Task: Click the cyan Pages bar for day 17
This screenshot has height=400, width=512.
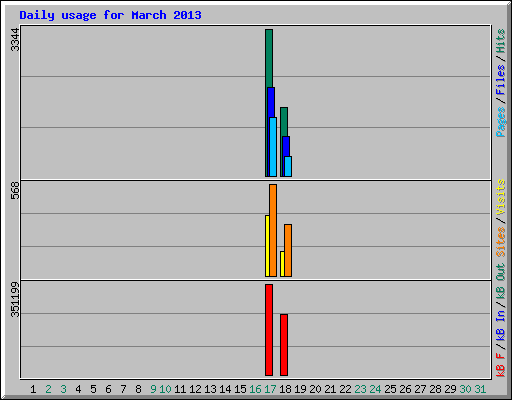Action: 274,147
